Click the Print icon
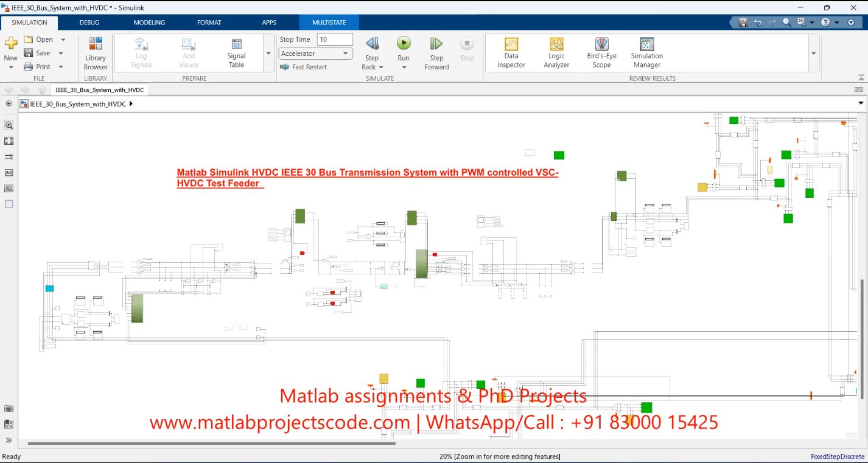The height and width of the screenshot is (463, 868). click(29, 66)
